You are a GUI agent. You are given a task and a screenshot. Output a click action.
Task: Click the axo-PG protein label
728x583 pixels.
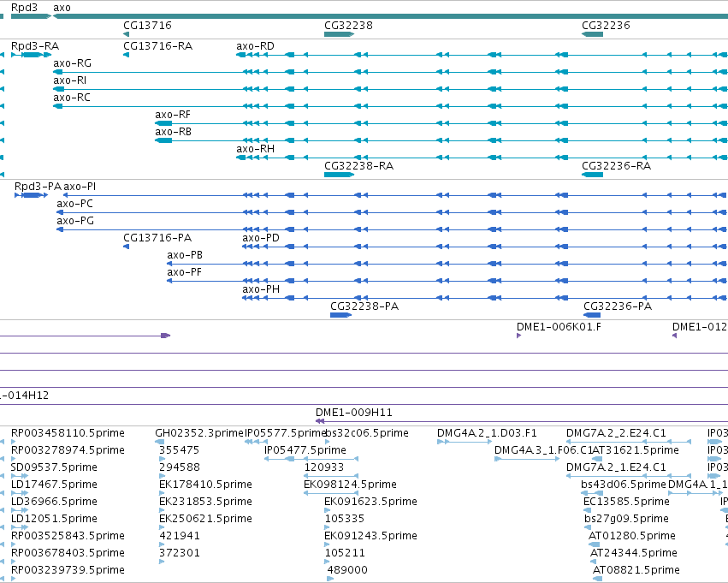pyautogui.click(x=75, y=221)
